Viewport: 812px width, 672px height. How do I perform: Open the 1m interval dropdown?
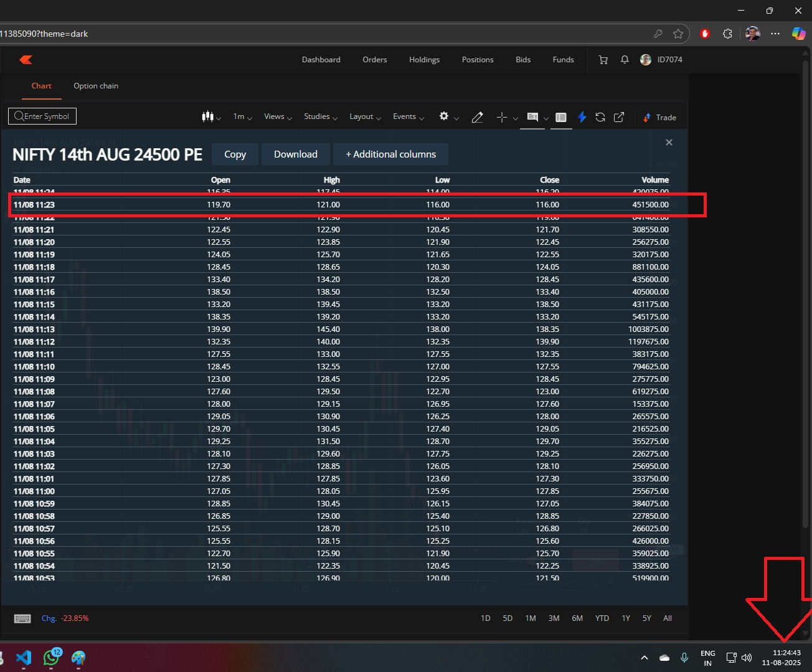242,116
